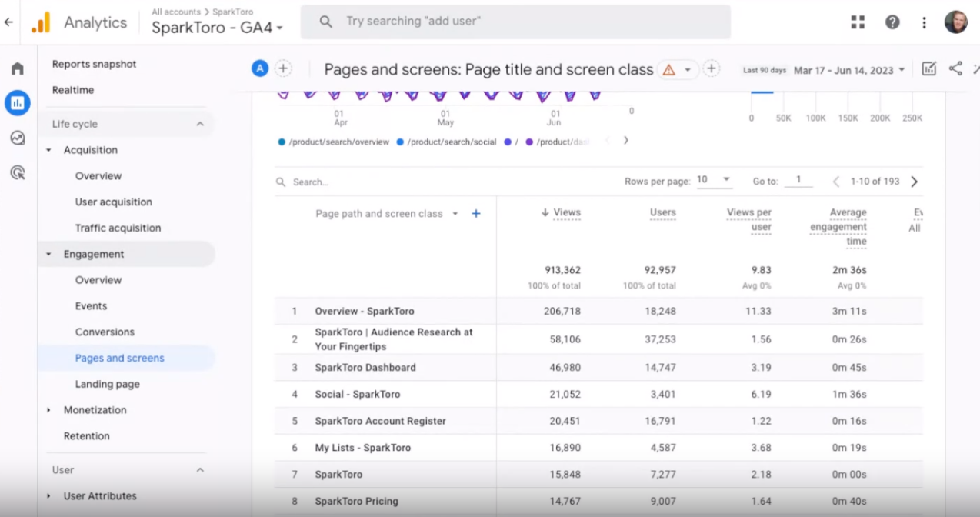This screenshot has height=517, width=980.
Task: Sort by Average engagement time column
Action: pyautogui.click(x=838, y=227)
